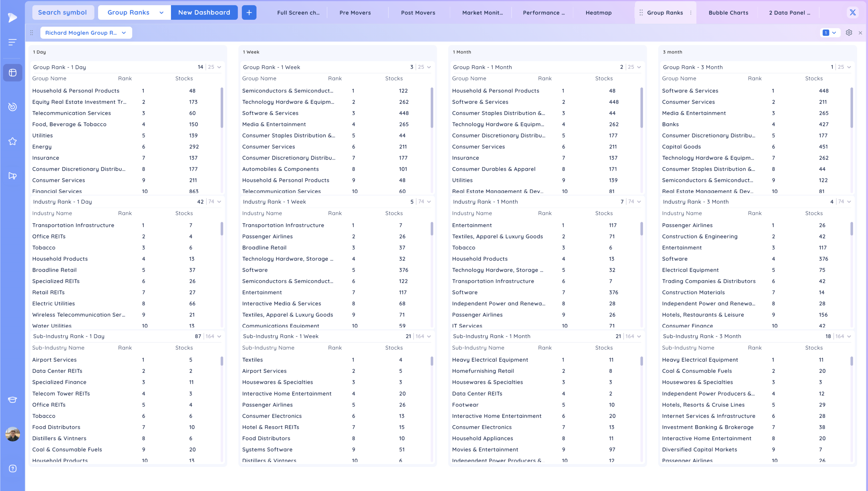868x491 pixels.
Task: Click the app logo in the sidebar
Action: click(x=12, y=17)
